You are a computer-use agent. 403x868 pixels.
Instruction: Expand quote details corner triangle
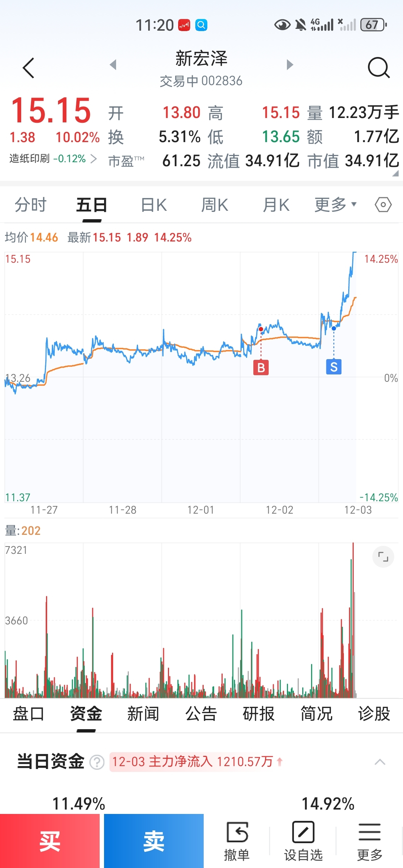[395, 174]
